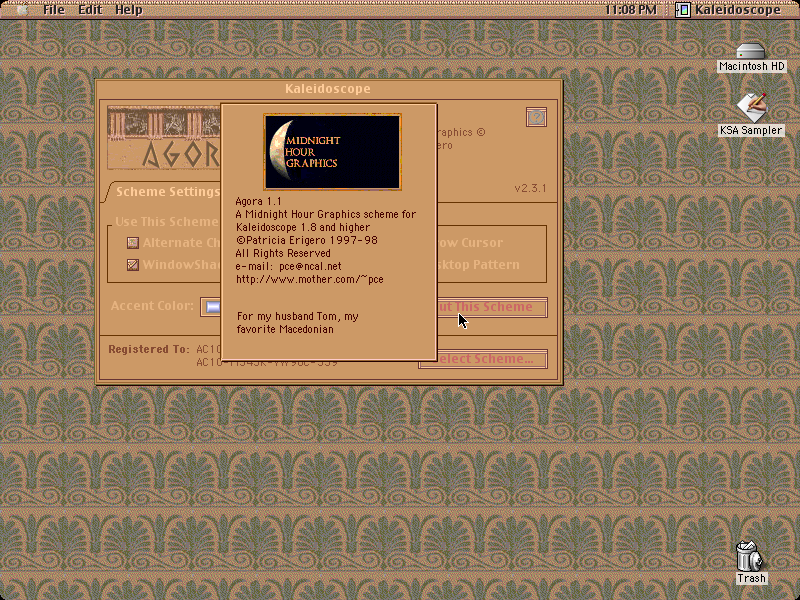Screen dimensions: 800x600
Task: Click the 'Agora 1.1' text line
Action: click(258, 202)
